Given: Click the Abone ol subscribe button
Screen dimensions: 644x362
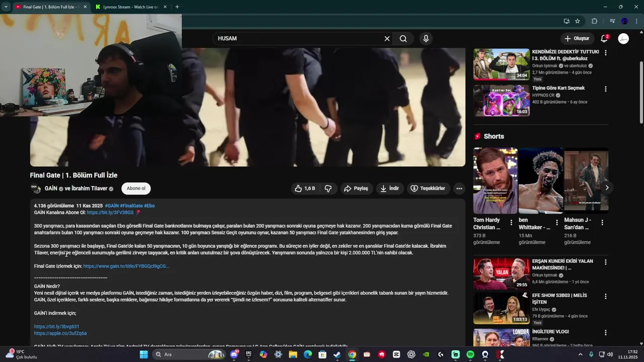Looking at the screenshot, I should 136,189.
